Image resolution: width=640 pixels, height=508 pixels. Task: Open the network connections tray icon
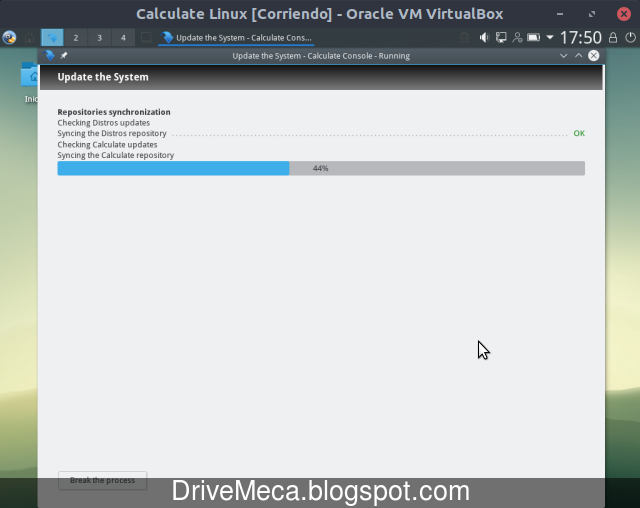[501, 38]
